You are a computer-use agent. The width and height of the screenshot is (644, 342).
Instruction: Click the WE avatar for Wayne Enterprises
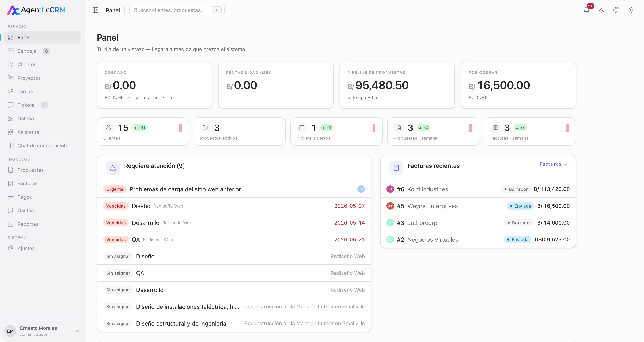pyautogui.click(x=390, y=206)
